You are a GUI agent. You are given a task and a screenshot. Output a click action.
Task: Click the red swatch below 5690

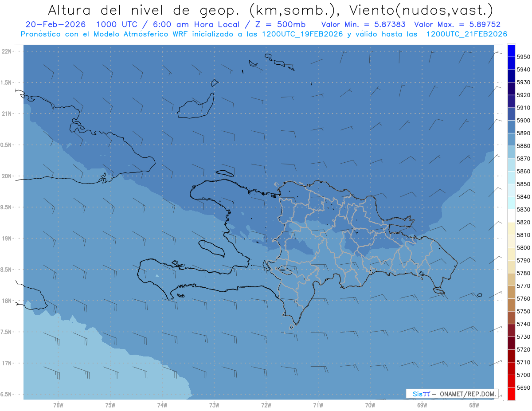pyautogui.click(x=511, y=394)
